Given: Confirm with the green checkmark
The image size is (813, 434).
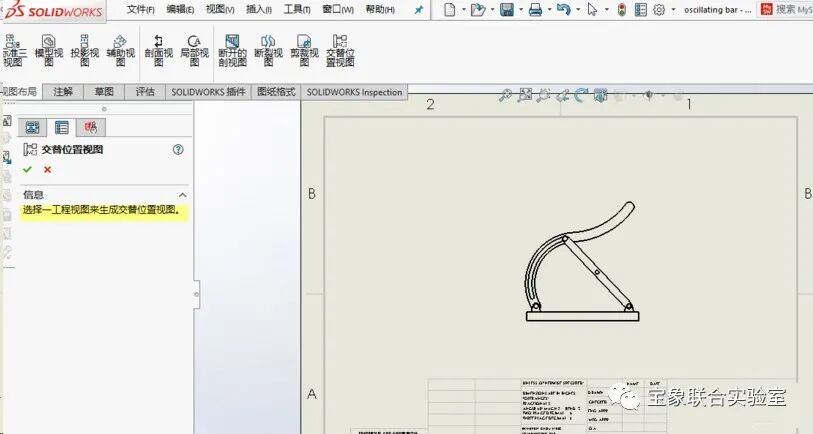Looking at the screenshot, I should pos(27,170).
